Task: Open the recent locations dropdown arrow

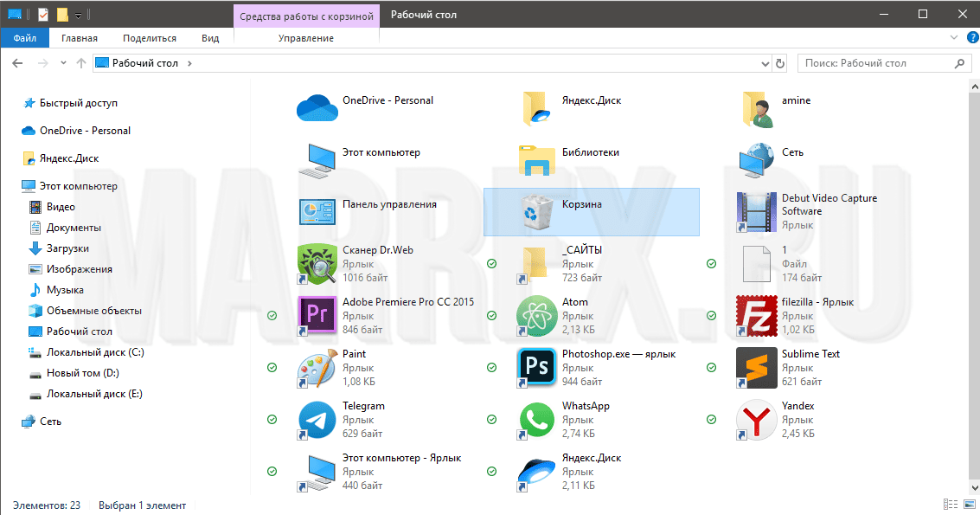Action: pyautogui.click(x=63, y=63)
